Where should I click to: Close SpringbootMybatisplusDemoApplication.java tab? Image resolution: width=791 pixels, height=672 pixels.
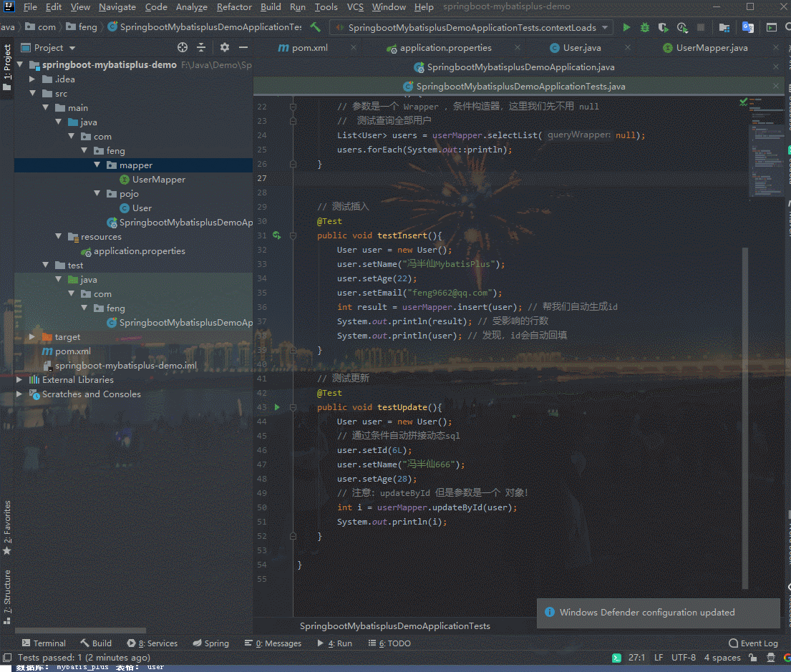776,67
